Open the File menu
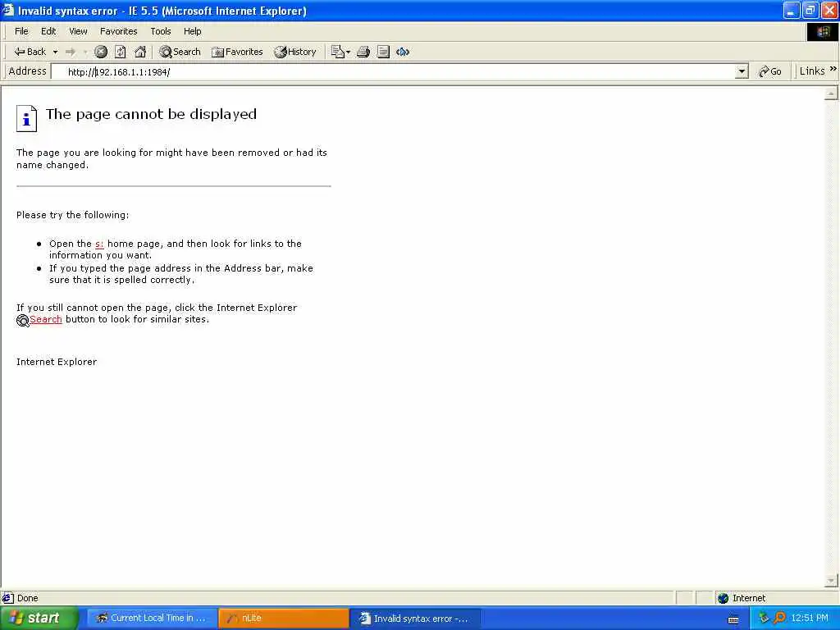The height and width of the screenshot is (630, 840). (21, 31)
